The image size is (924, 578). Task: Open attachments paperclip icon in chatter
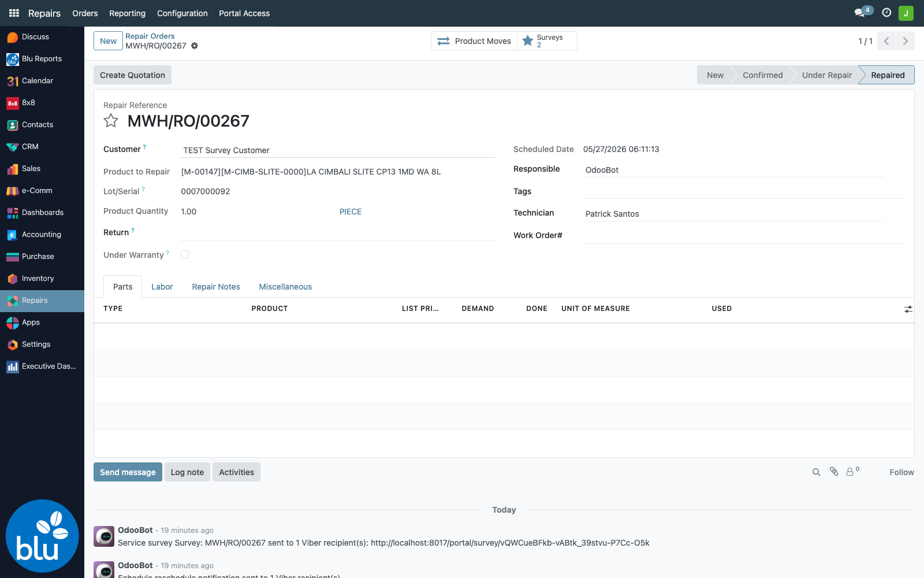(834, 472)
